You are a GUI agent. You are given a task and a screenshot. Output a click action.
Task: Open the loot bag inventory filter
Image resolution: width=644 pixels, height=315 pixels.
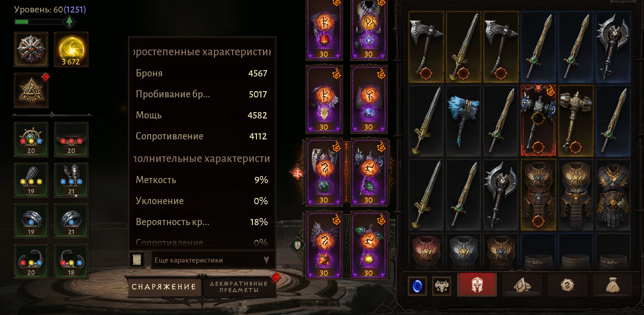click(613, 285)
